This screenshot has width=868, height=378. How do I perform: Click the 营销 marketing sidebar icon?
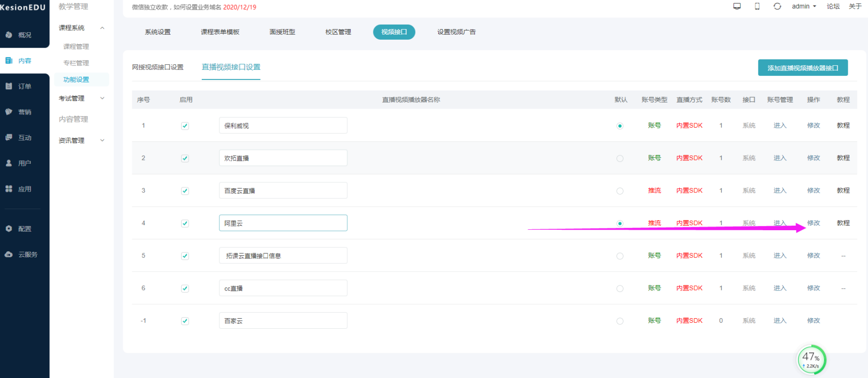click(9, 112)
